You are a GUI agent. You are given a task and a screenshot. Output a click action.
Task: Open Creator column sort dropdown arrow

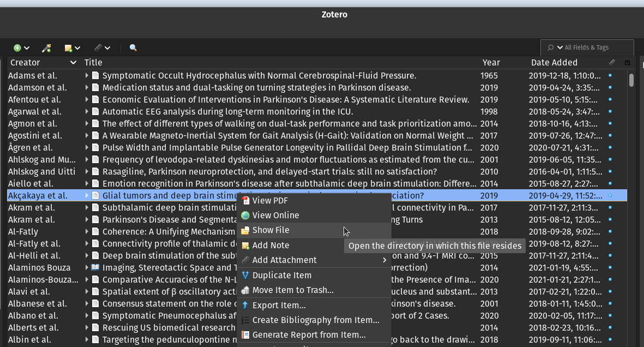click(x=73, y=63)
